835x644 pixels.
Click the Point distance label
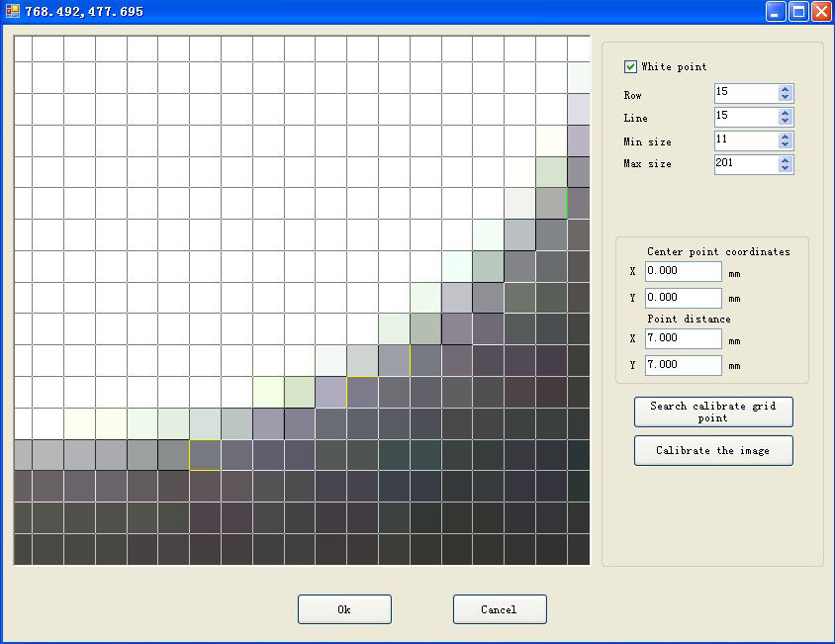(689, 319)
